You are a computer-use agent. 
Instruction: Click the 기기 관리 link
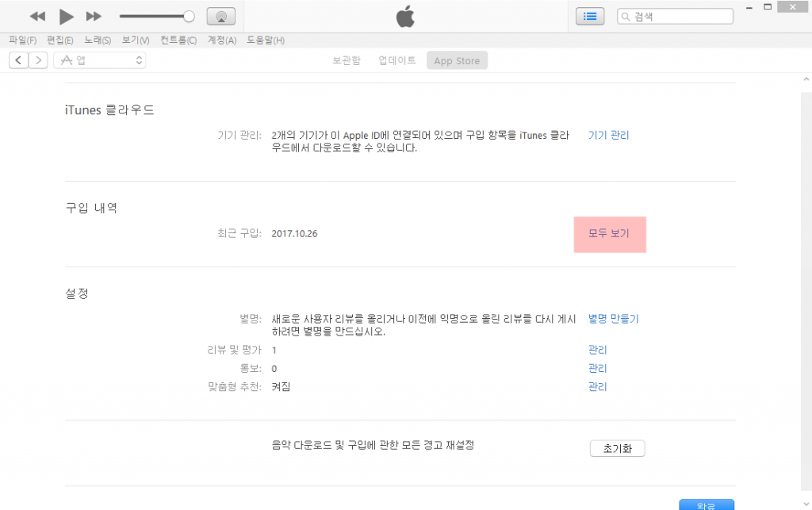click(608, 136)
